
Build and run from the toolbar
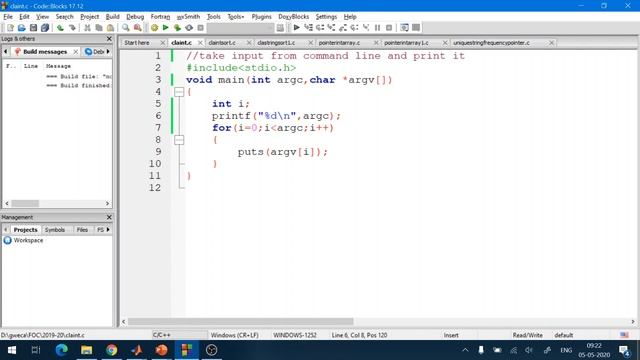177,28
